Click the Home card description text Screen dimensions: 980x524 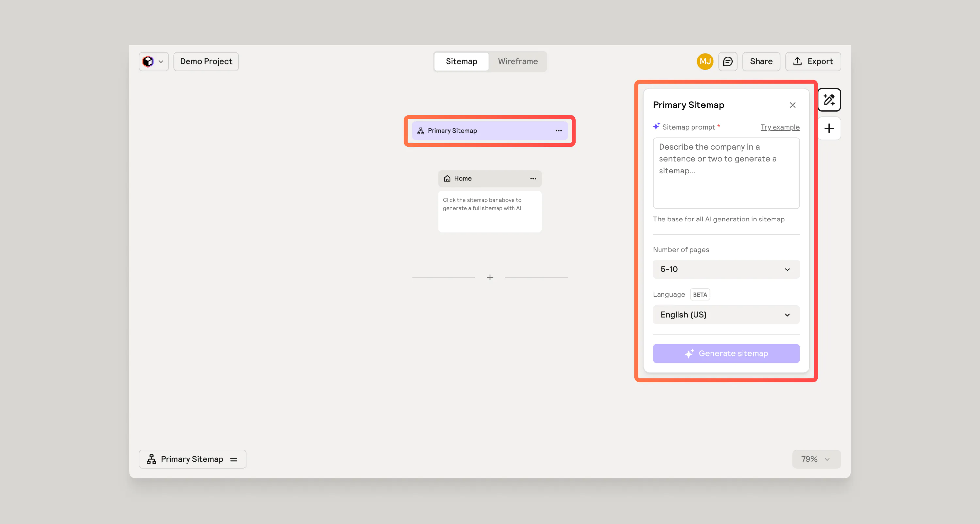[x=482, y=204]
